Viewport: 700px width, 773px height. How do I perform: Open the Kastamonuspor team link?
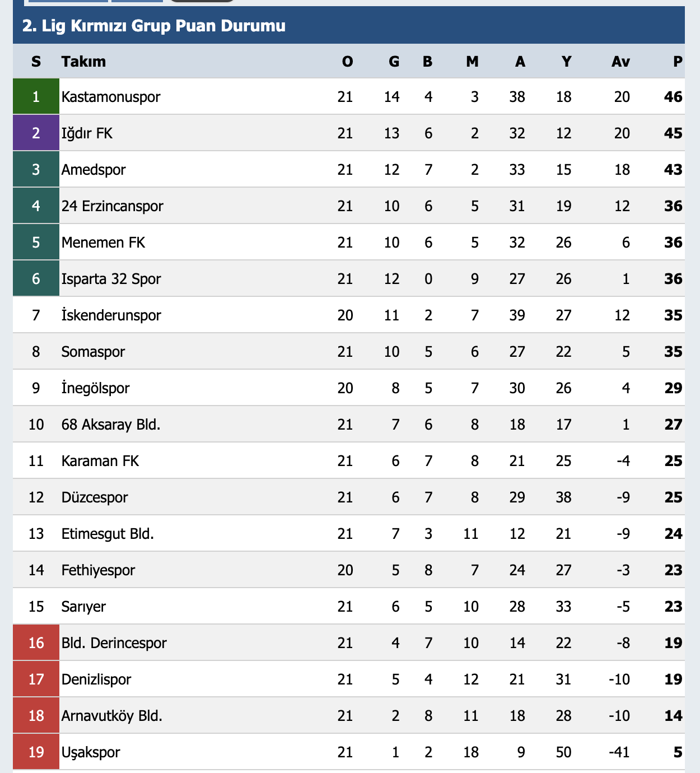[111, 97]
